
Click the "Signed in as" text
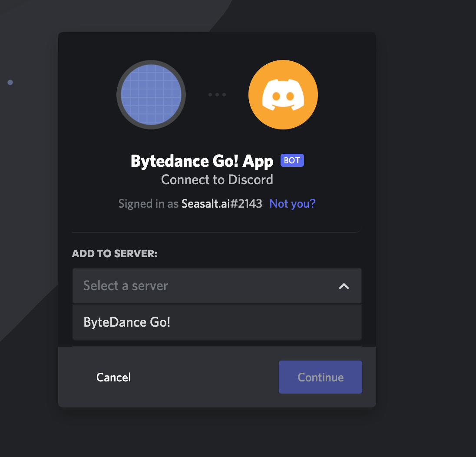[149, 203]
